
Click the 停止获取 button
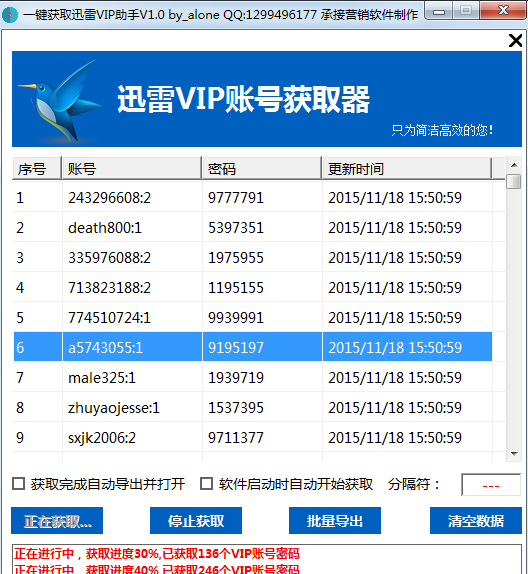[x=196, y=521]
